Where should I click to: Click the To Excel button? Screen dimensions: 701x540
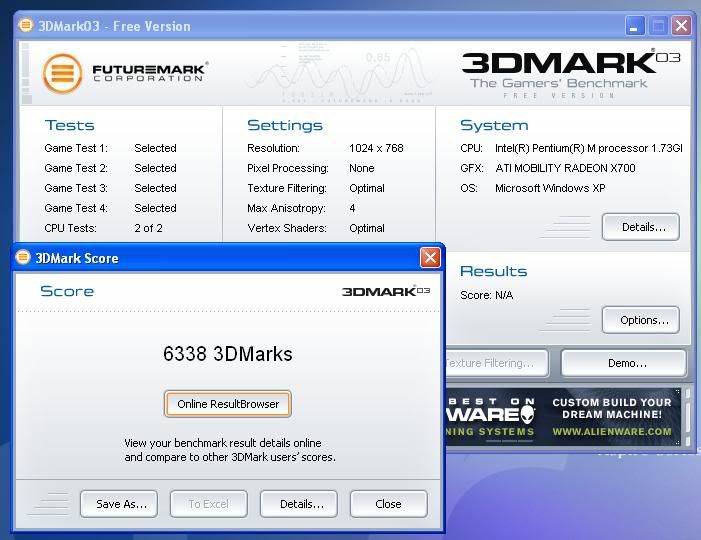tap(209, 504)
